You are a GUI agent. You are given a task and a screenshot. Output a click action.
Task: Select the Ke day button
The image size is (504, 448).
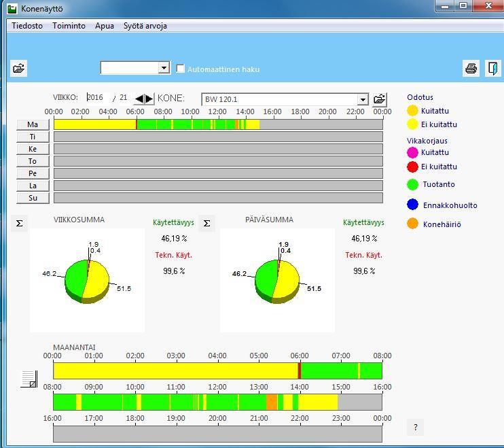coord(33,149)
